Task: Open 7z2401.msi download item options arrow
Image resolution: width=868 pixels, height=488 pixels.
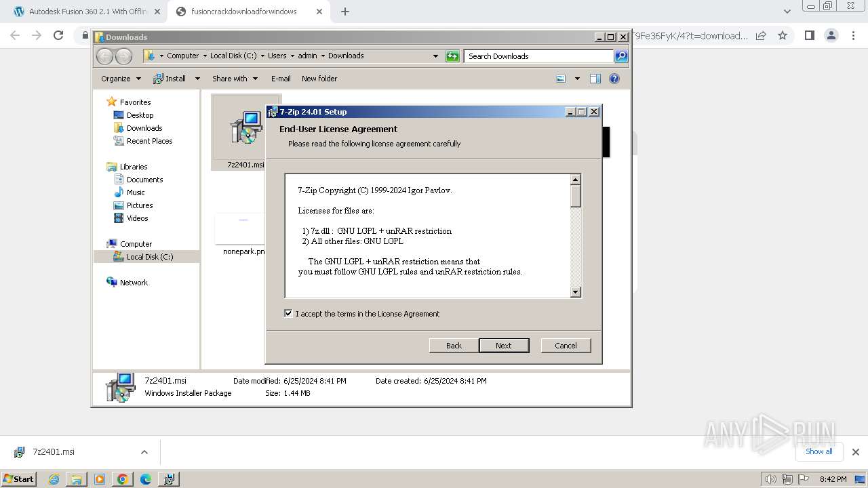Action: [x=144, y=452]
